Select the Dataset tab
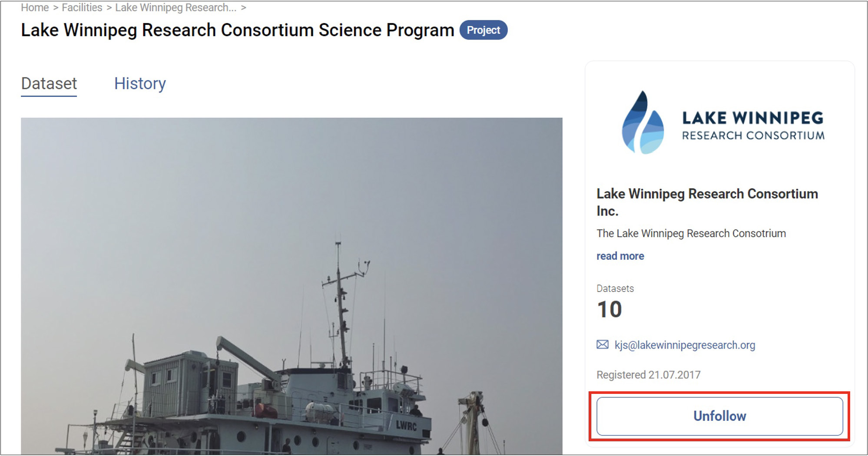868x456 pixels. click(49, 83)
